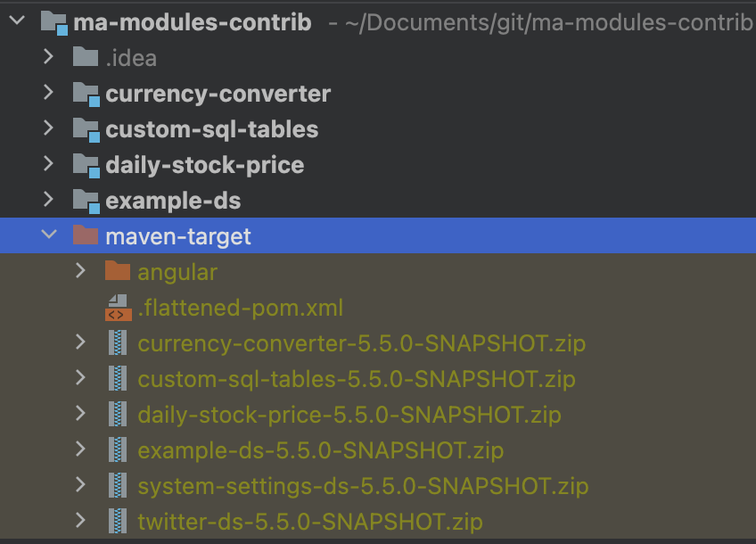Click the maven-target excluded folder icon
Viewport: 756px width, 544px height.
(86, 235)
